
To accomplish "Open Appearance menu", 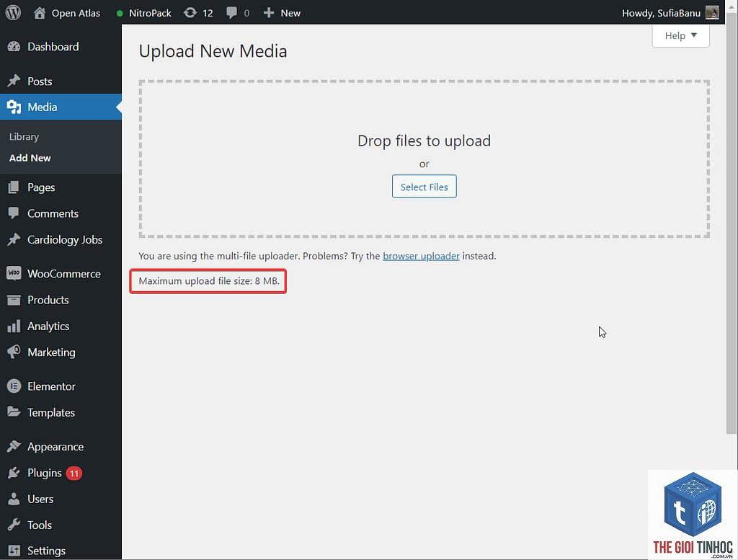I will pos(55,447).
